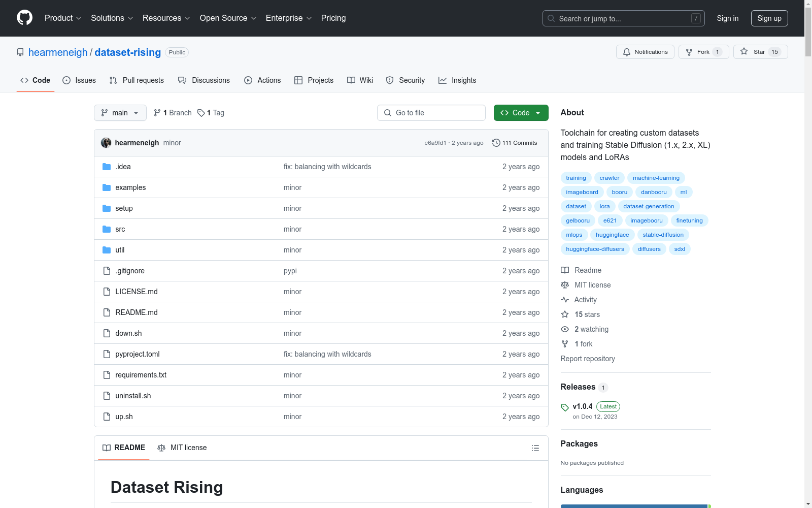Click the util folder icon

[107, 250]
